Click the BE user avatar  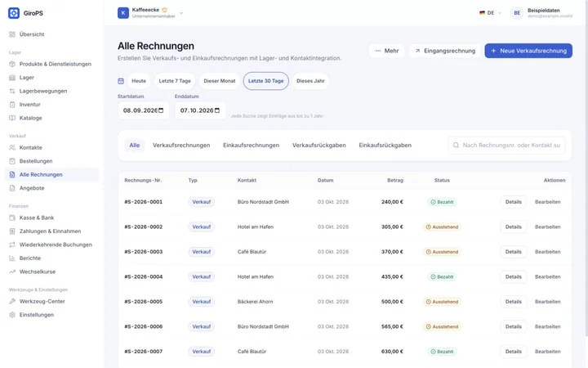click(517, 13)
